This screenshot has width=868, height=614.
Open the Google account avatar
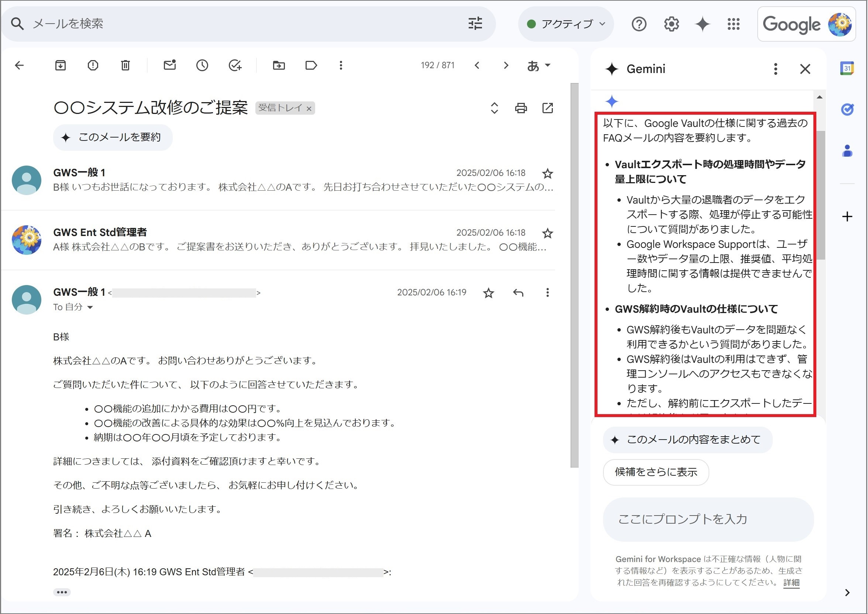point(840,24)
